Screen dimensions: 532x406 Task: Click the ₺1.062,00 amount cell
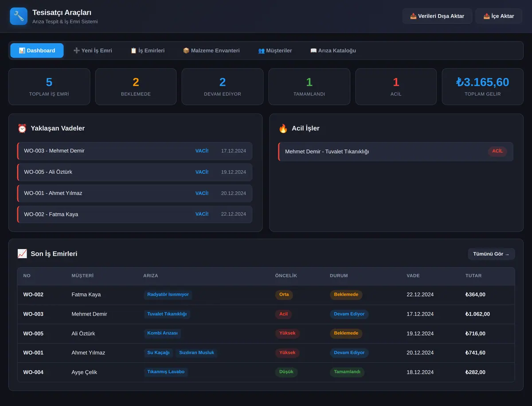pos(477,314)
